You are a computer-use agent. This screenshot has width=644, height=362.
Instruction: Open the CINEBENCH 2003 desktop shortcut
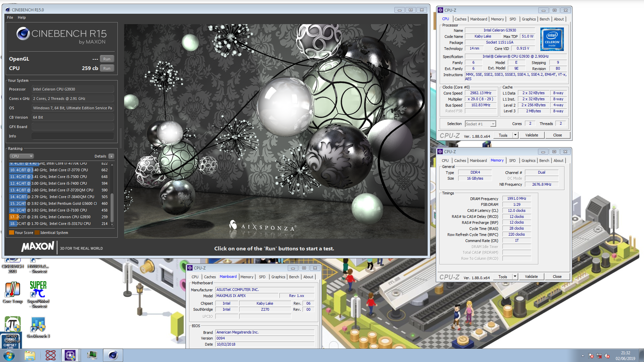(x=12, y=265)
